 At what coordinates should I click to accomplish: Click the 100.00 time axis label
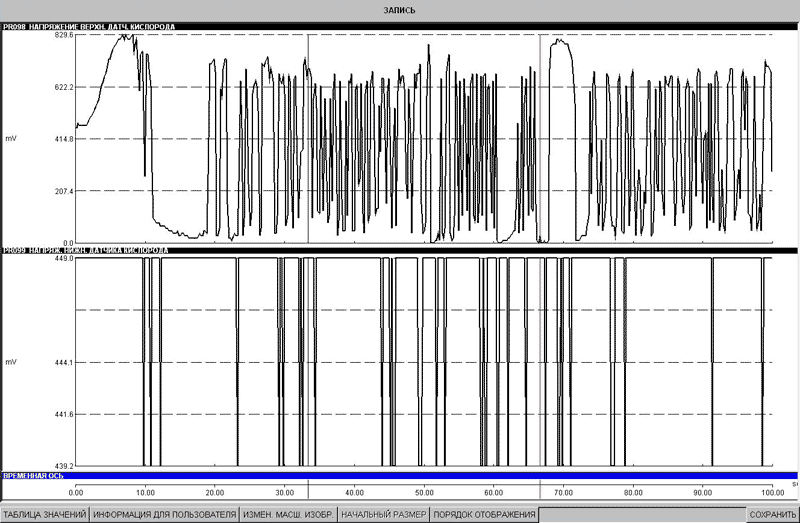pos(772,493)
